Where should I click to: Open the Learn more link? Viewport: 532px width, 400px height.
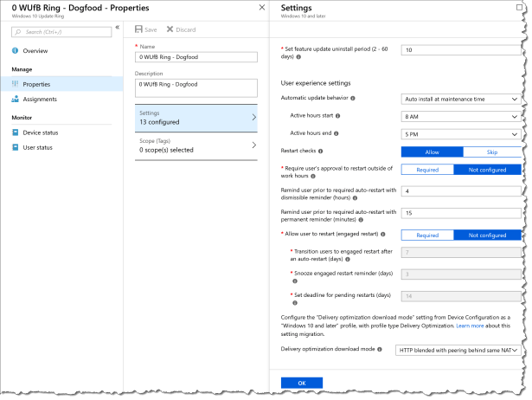470,326
